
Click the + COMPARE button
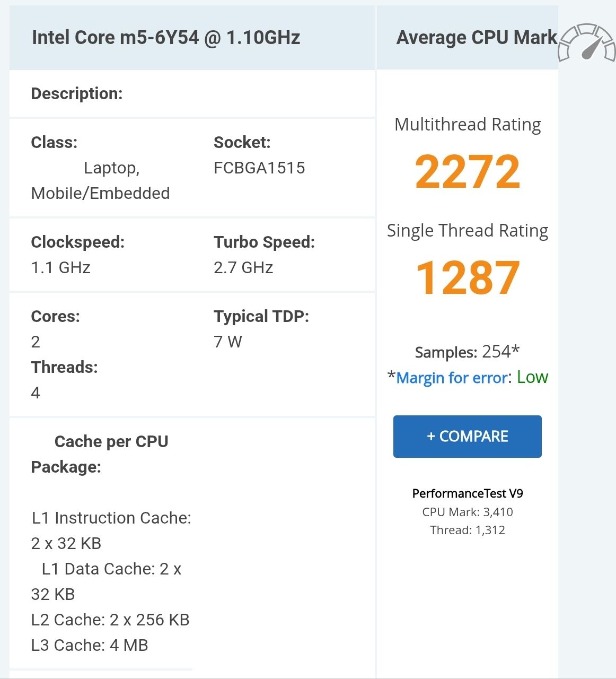[467, 436]
